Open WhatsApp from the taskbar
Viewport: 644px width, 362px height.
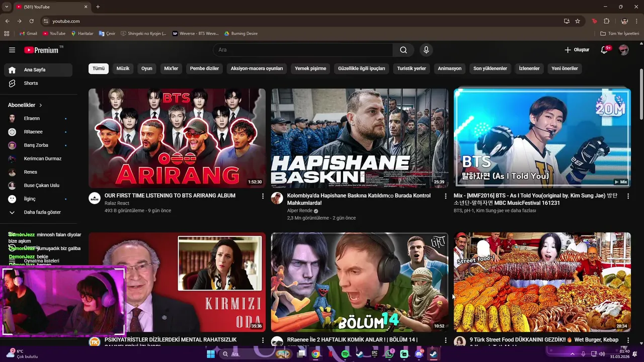pyautogui.click(x=389, y=354)
